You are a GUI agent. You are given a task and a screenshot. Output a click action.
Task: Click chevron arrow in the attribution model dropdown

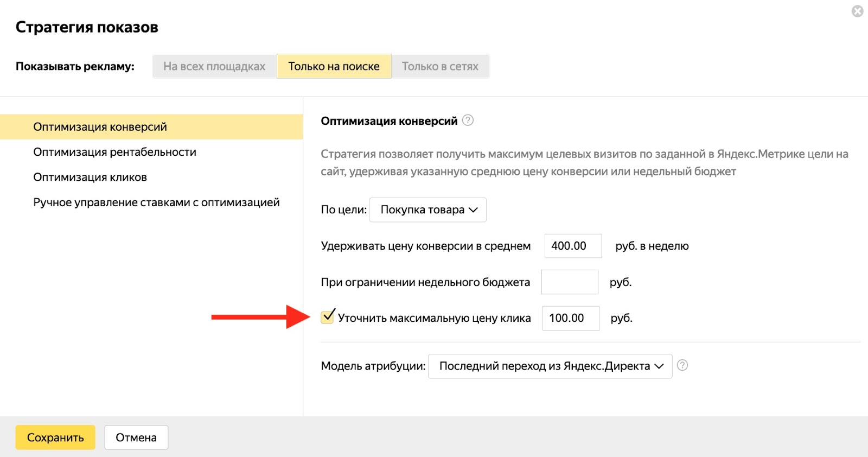[659, 366]
